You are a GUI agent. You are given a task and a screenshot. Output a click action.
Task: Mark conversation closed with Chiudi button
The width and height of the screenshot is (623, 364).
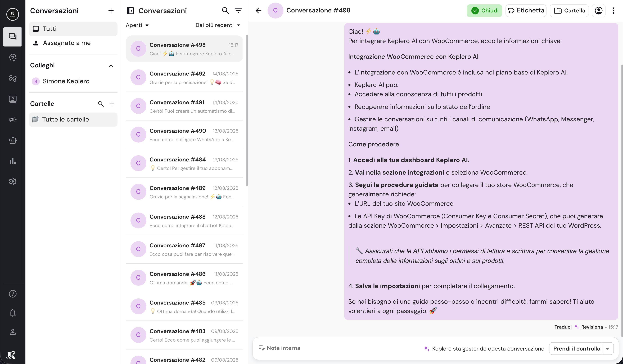pos(484,11)
